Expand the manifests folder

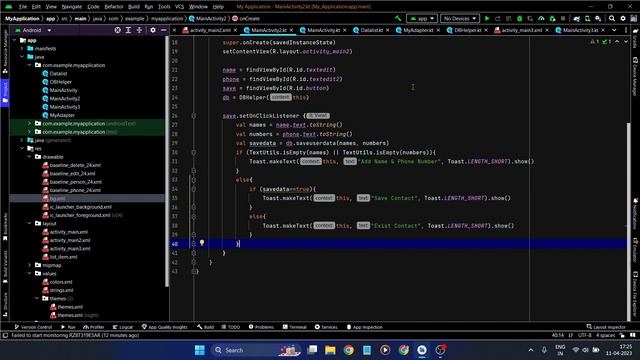pos(22,49)
